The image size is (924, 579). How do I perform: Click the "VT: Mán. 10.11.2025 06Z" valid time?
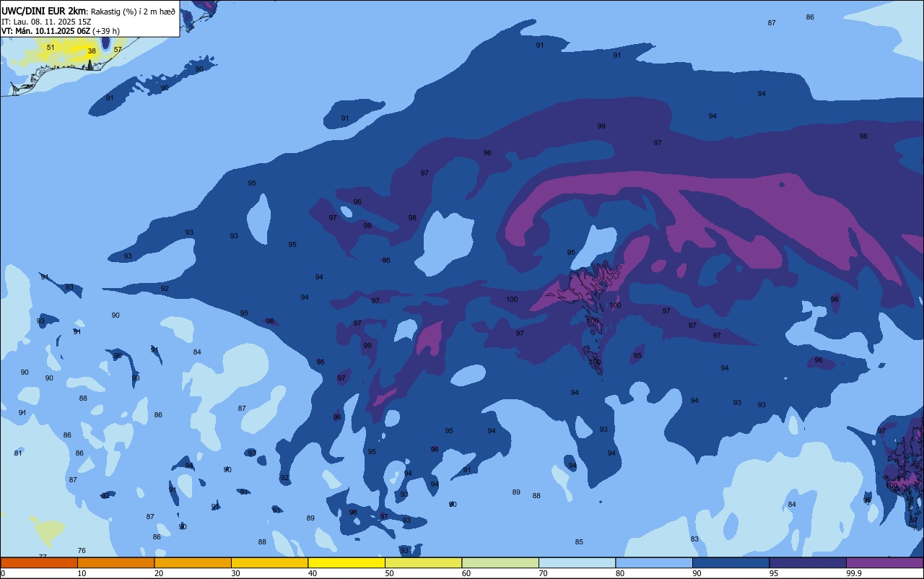point(45,31)
